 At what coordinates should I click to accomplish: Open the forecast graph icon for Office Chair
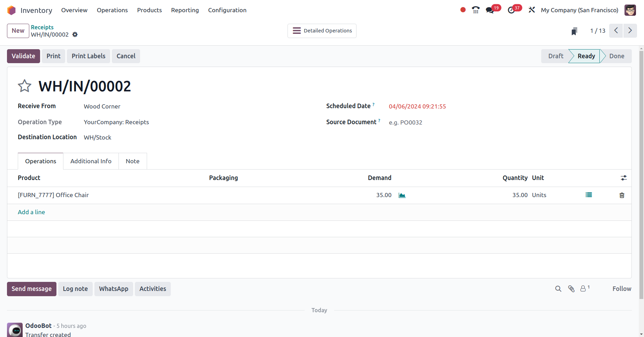(x=402, y=195)
